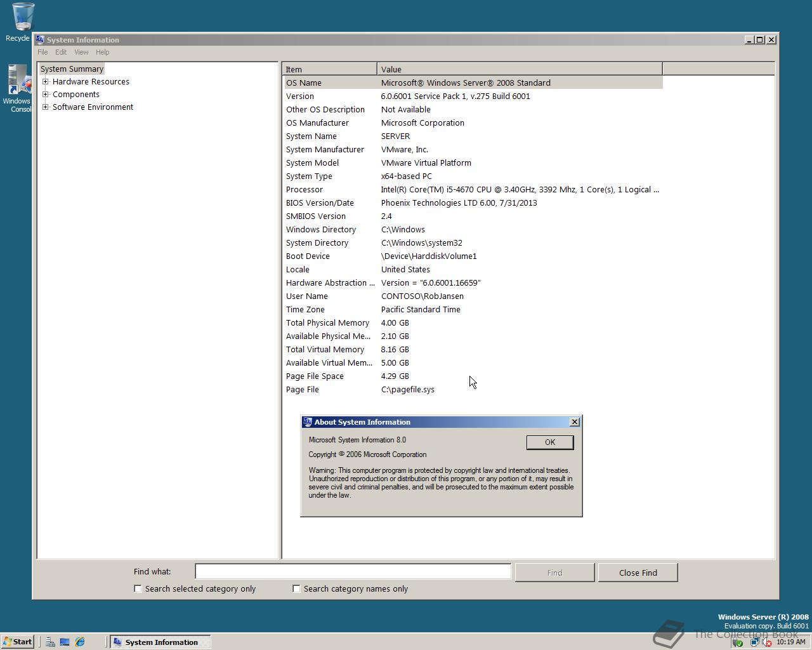
Task: Focus the Find what input field
Action: [353, 571]
